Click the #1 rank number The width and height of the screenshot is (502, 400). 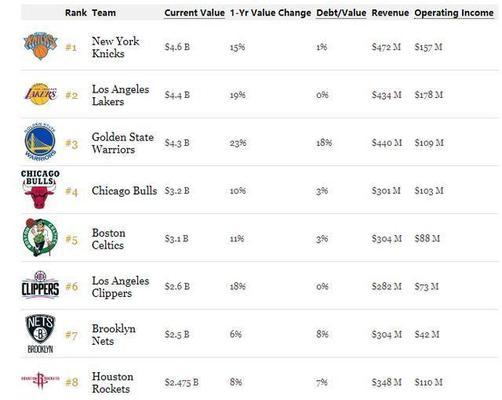pos(71,47)
